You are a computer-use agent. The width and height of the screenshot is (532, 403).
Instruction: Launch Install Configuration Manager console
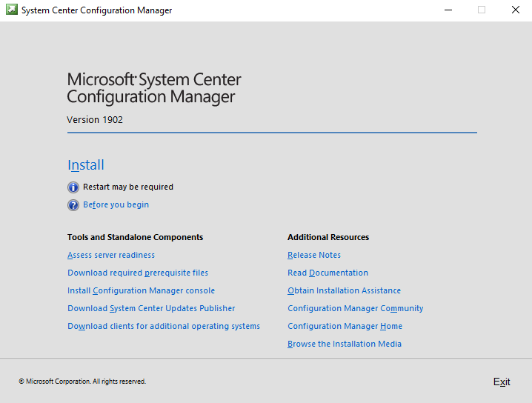pos(141,290)
